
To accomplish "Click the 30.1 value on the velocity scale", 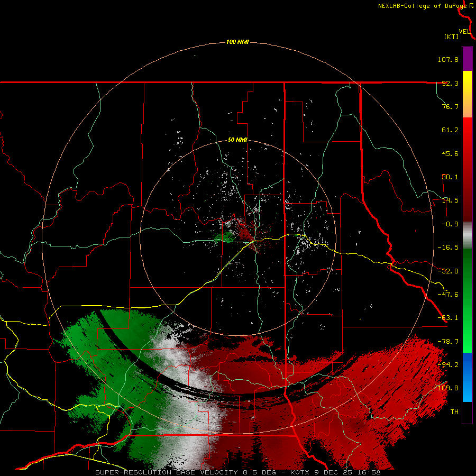I will [450, 177].
